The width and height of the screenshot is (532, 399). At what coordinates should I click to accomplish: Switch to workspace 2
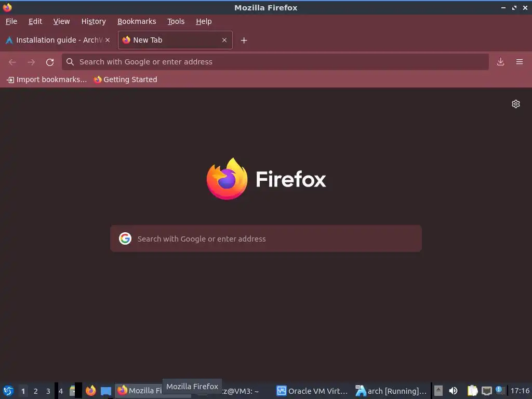(x=36, y=391)
